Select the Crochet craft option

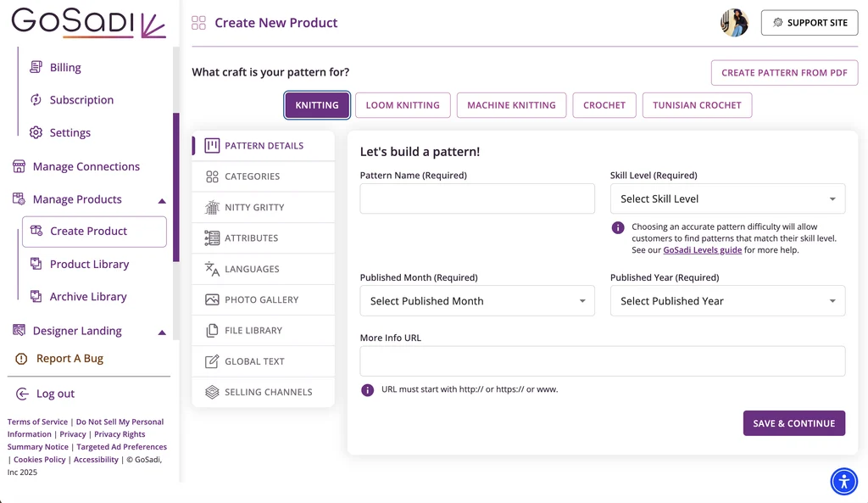[604, 105]
